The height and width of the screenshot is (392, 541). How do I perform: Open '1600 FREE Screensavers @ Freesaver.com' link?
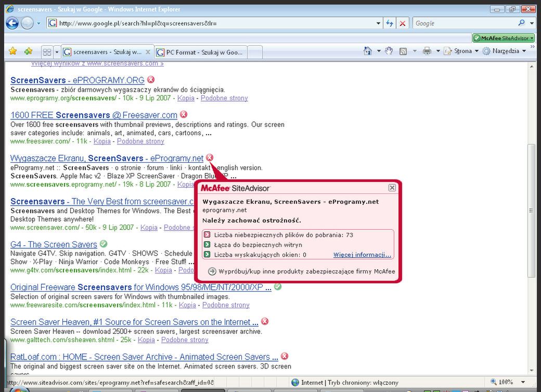coord(94,115)
